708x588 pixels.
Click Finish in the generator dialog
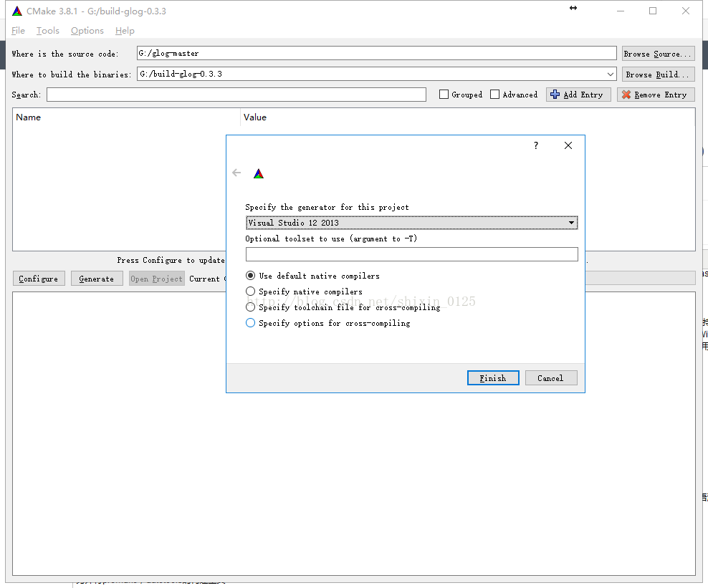point(493,378)
